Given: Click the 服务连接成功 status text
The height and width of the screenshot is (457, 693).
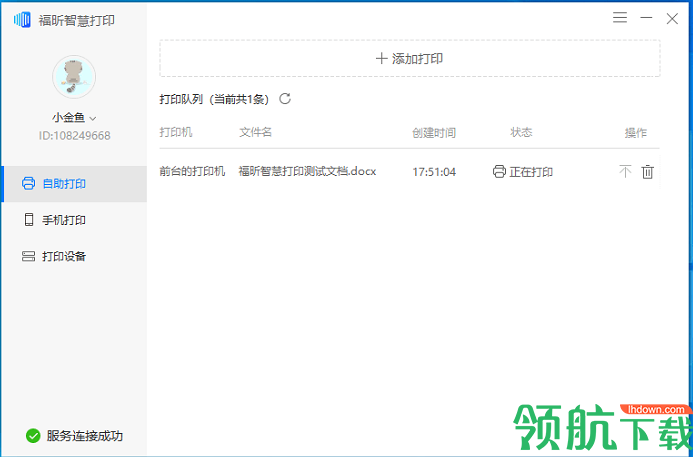Looking at the screenshot, I should tap(85, 436).
